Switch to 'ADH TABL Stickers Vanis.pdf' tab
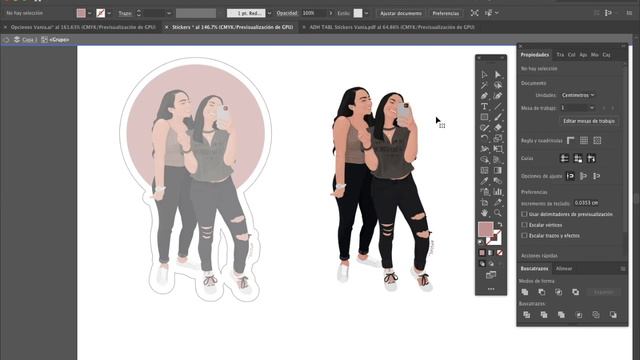The width and height of the screenshot is (640, 360). pos(392,27)
